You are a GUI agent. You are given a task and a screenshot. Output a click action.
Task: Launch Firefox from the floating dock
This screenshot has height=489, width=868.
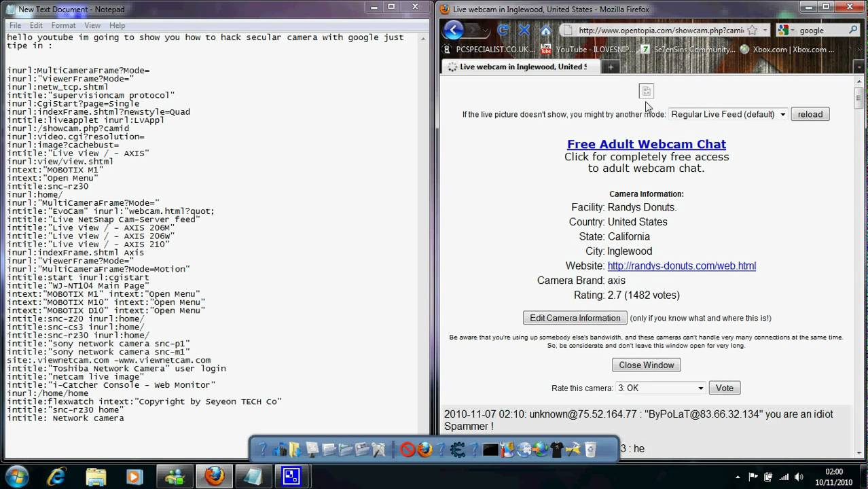(x=424, y=449)
